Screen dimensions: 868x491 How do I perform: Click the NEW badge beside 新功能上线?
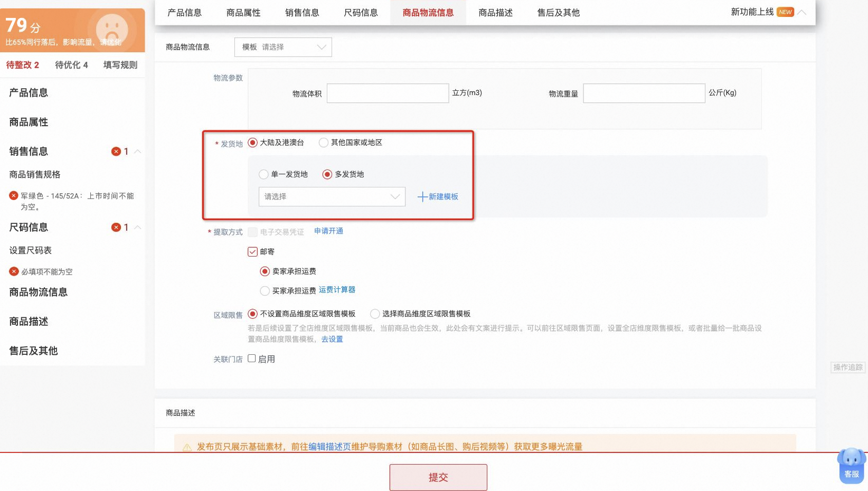point(786,12)
